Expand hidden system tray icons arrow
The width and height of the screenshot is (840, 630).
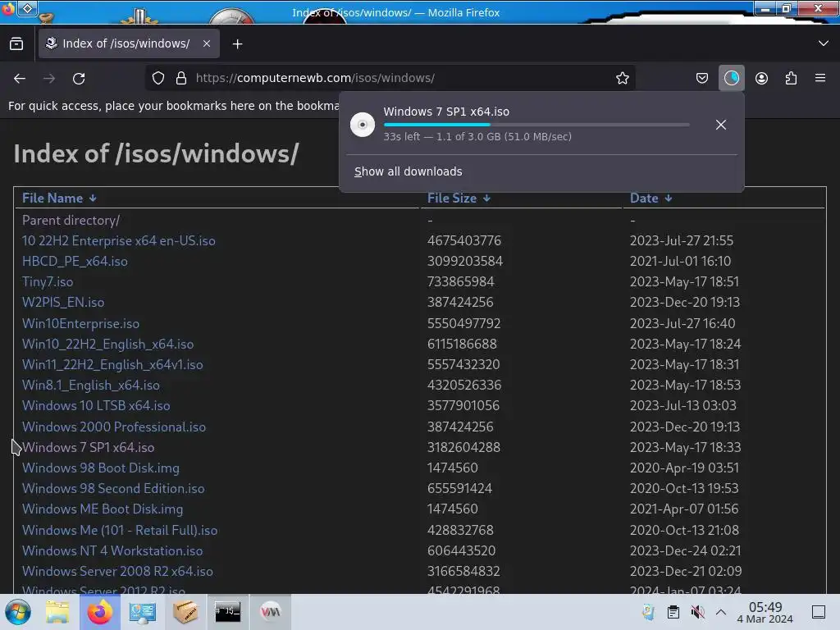[721, 612]
